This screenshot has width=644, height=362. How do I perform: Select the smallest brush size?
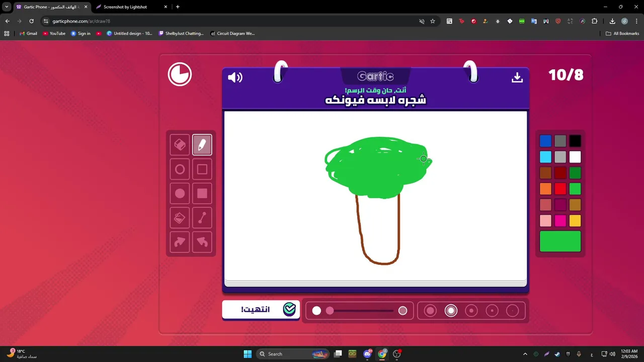512,311
